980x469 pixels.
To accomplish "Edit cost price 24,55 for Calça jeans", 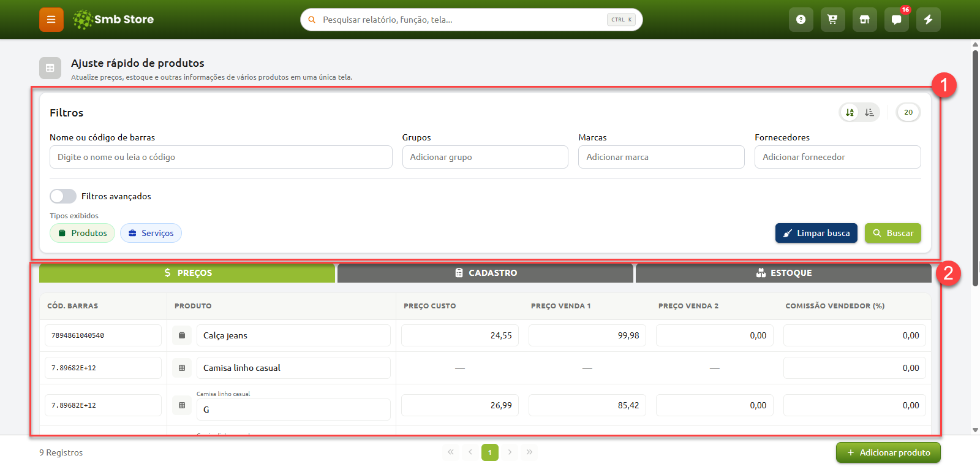I will point(460,335).
